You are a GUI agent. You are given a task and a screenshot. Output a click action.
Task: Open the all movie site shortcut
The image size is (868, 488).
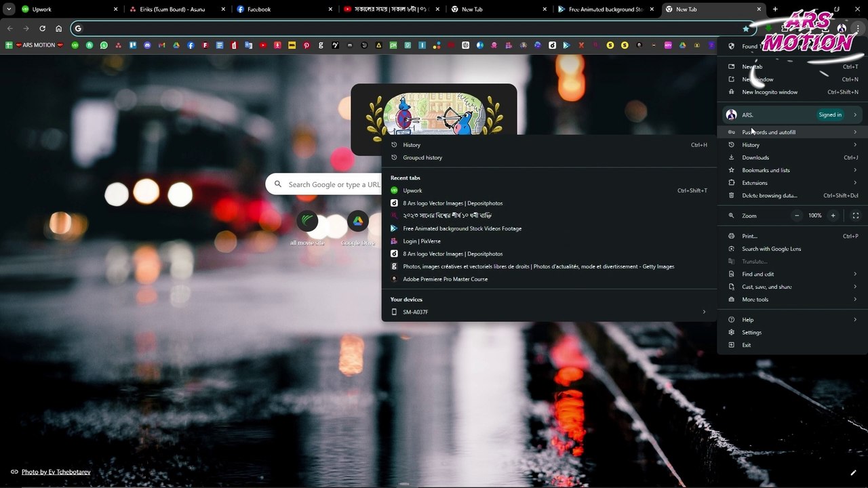pos(307,228)
